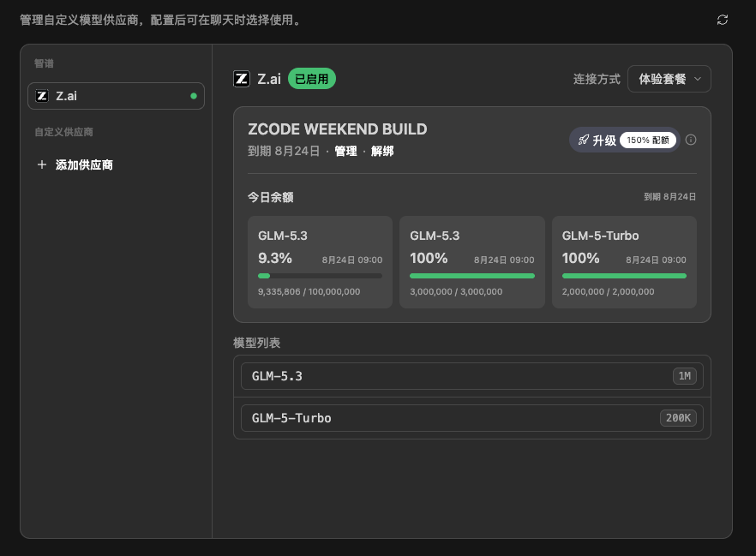Click the 1M context badge
Viewport: 756px width, 556px height.
coord(685,376)
